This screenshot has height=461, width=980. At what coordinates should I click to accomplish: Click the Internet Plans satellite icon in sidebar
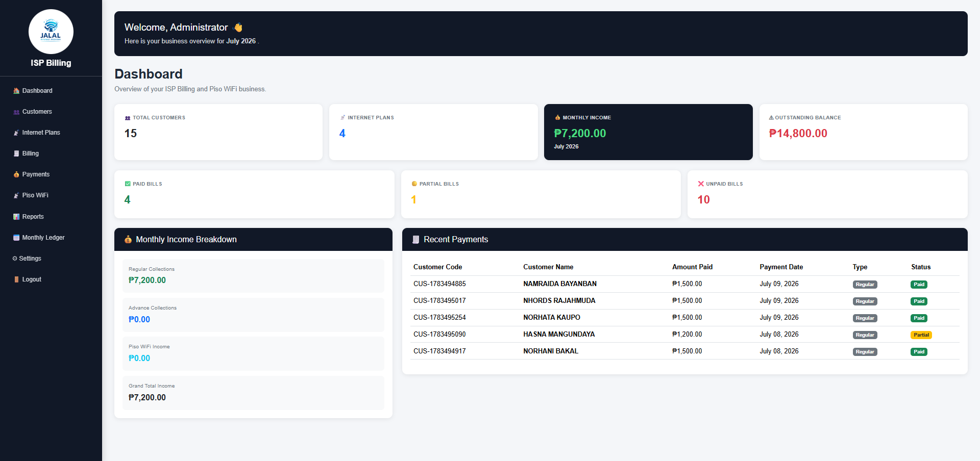click(x=16, y=133)
